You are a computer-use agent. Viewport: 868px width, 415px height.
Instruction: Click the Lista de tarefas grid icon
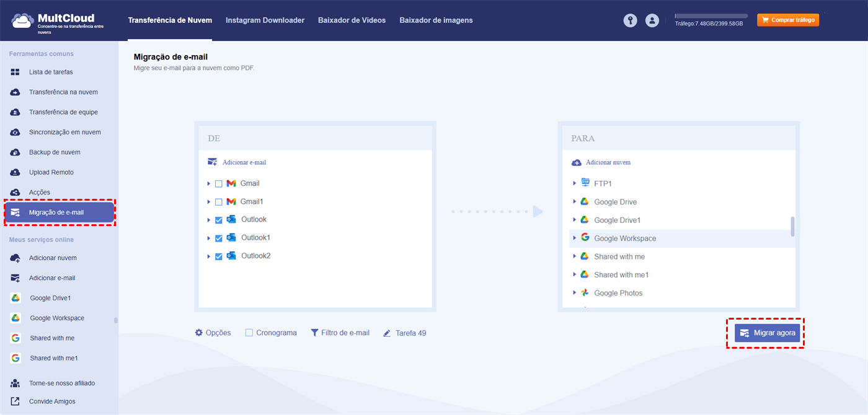(15, 72)
